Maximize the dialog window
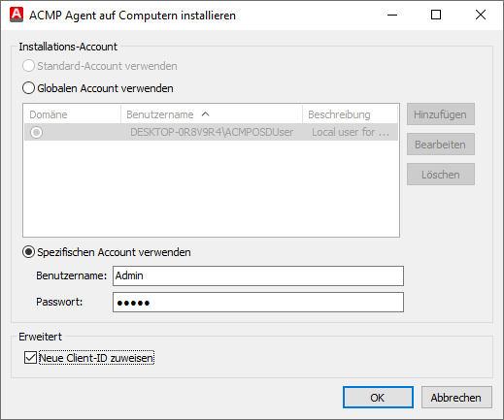Viewport: 504px width, 420px height. [436, 15]
